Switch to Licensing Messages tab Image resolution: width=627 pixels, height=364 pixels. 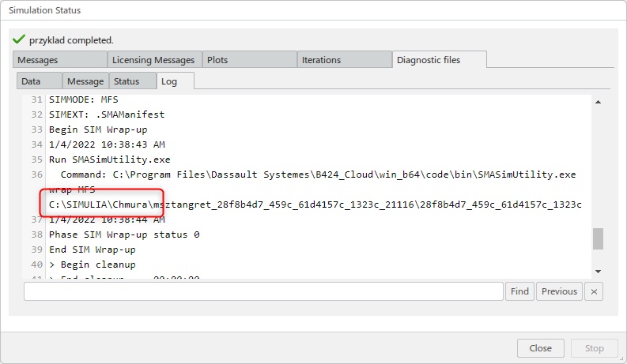pyautogui.click(x=154, y=60)
